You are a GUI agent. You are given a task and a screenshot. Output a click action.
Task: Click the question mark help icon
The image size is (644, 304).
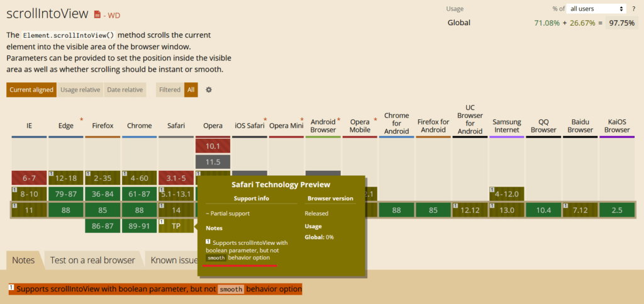pyautogui.click(x=634, y=9)
